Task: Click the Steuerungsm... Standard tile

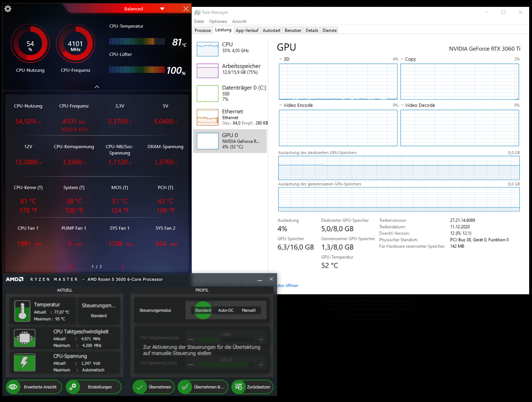Action: 99,310
